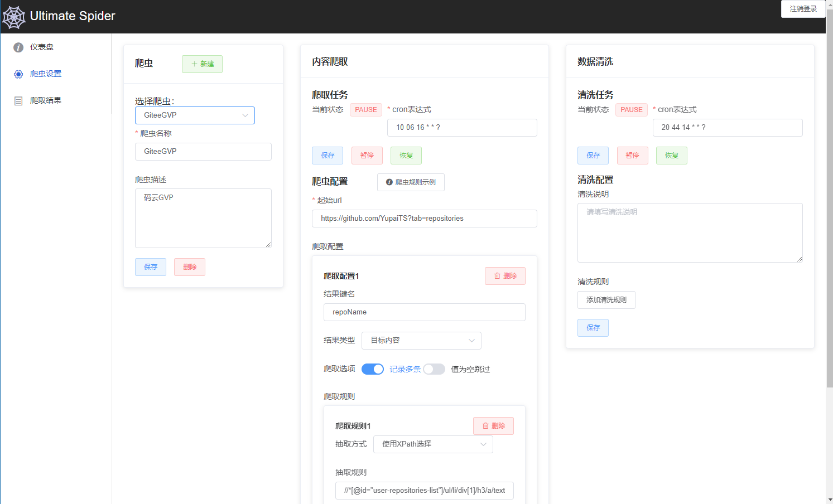Image resolution: width=833 pixels, height=504 pixels.
Task: Click 恢复 button under 清洗任务
Action: tap(671, 156)
